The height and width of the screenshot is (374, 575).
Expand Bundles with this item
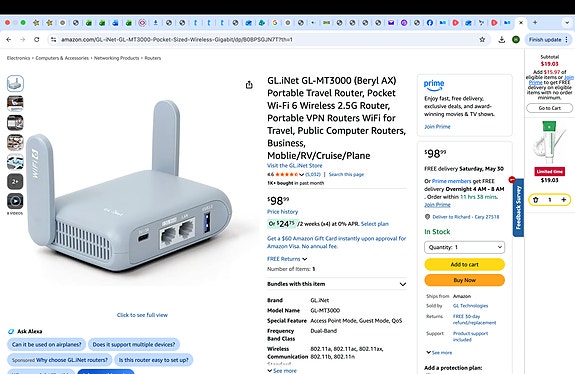point(336,284)
